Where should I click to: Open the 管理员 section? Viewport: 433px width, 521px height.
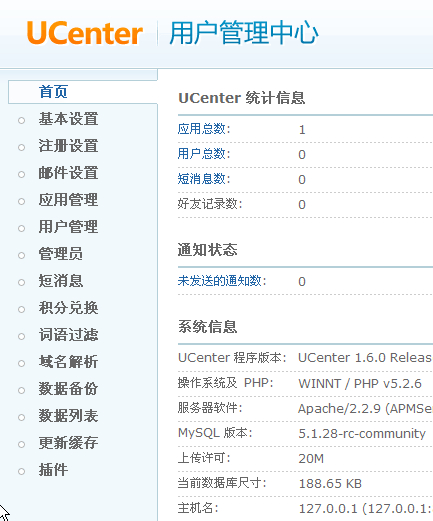[61, 254]
